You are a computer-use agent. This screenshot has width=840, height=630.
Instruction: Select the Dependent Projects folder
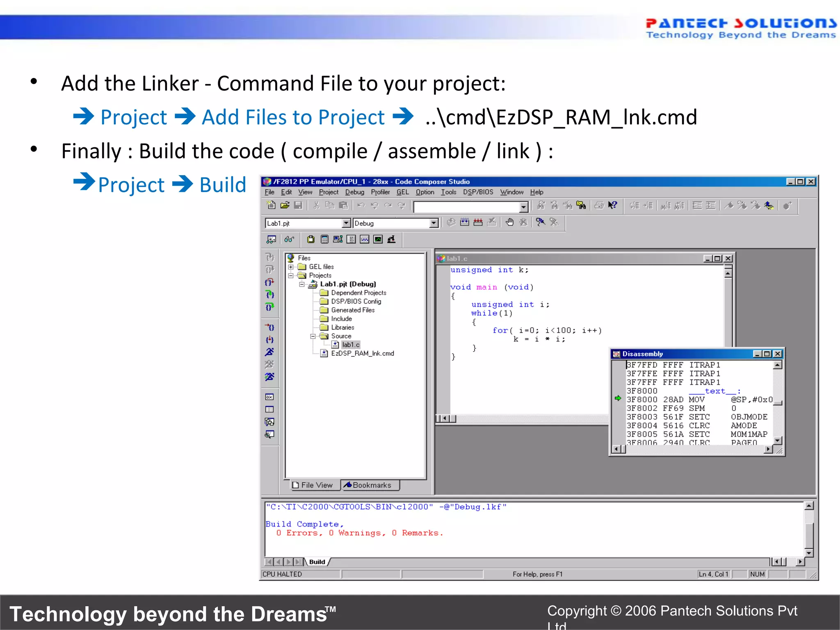click(x=358, y=293)
